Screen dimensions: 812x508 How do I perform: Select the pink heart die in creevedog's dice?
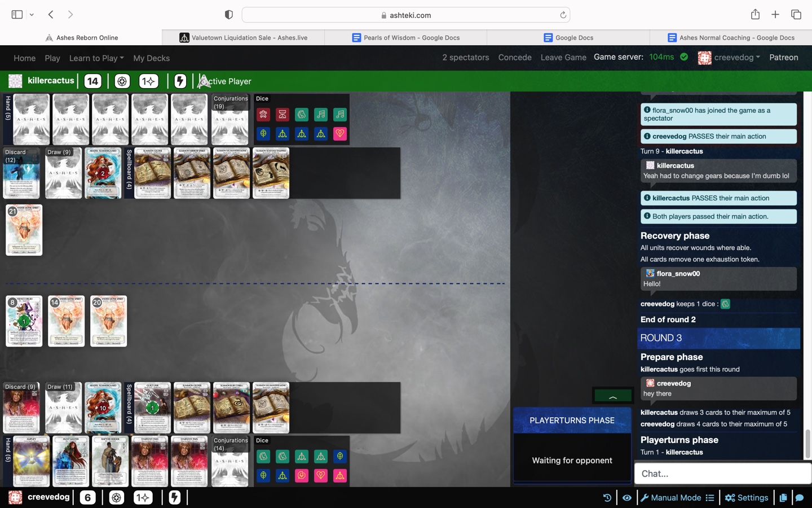321,475
